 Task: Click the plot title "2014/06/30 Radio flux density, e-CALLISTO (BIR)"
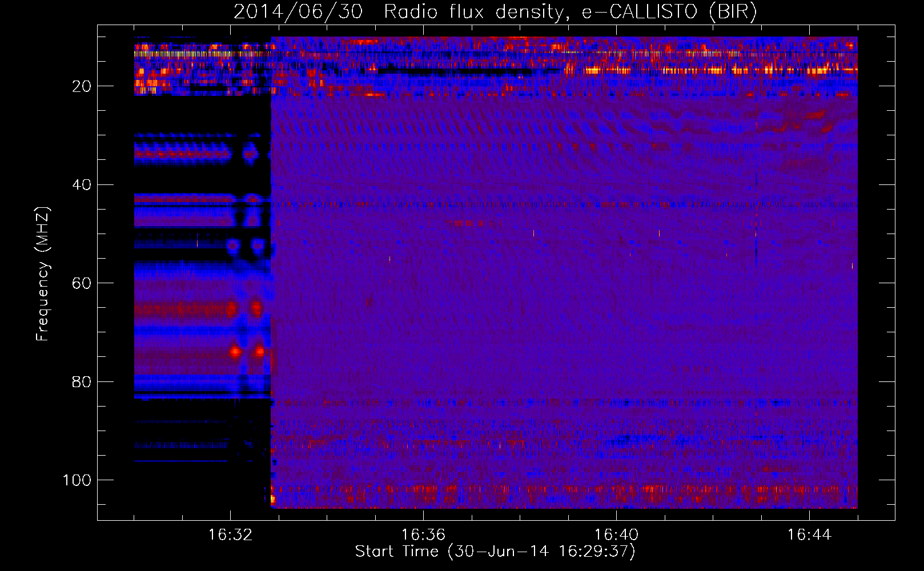click(x=495, y=12)
